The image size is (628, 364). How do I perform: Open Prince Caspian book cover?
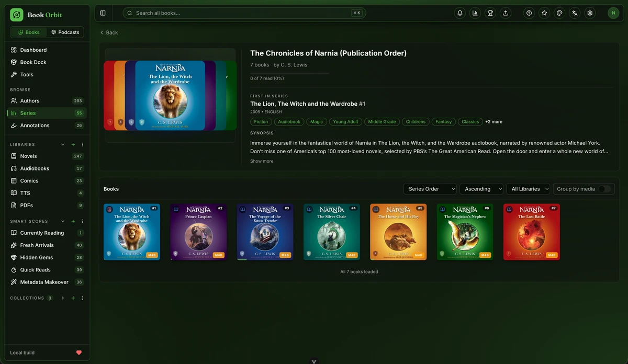tap(198, 232)
